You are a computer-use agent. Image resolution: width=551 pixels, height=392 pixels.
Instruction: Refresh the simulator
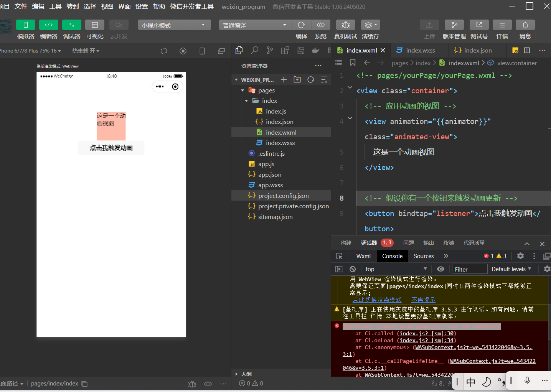(164, 51)
